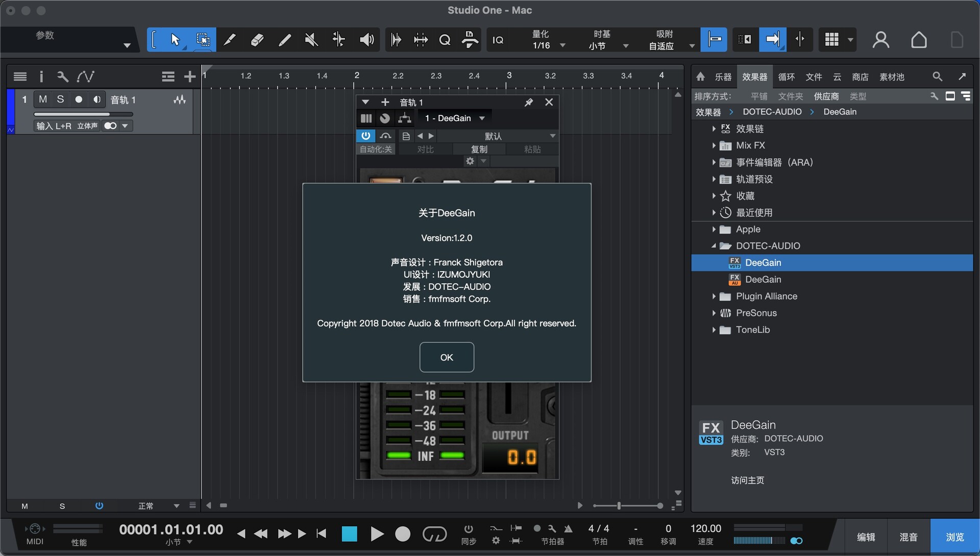Click the 120.00 tempo field
Viewport: 980px width, 556px height.
[x=705, y=528]
